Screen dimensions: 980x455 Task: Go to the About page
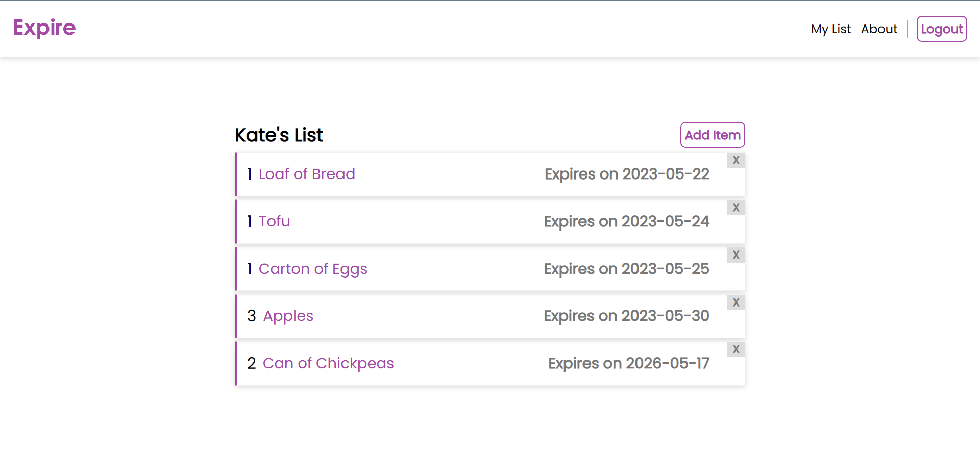click(x=879, y=29)
